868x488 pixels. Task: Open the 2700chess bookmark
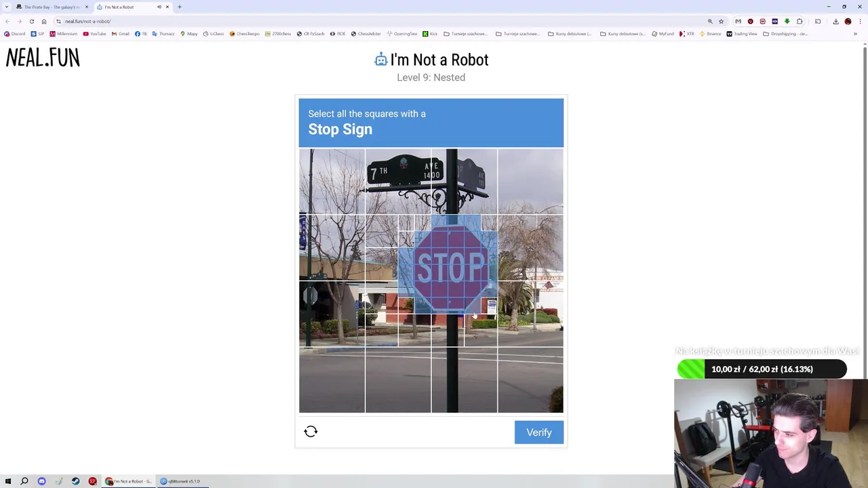coord(278,34)
